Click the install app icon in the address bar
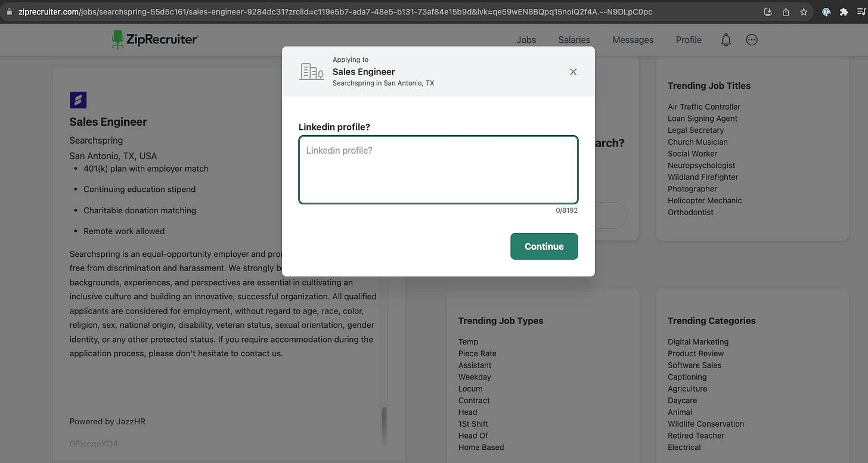Screen dimensions: 868x463 click(x=768, y=12)
